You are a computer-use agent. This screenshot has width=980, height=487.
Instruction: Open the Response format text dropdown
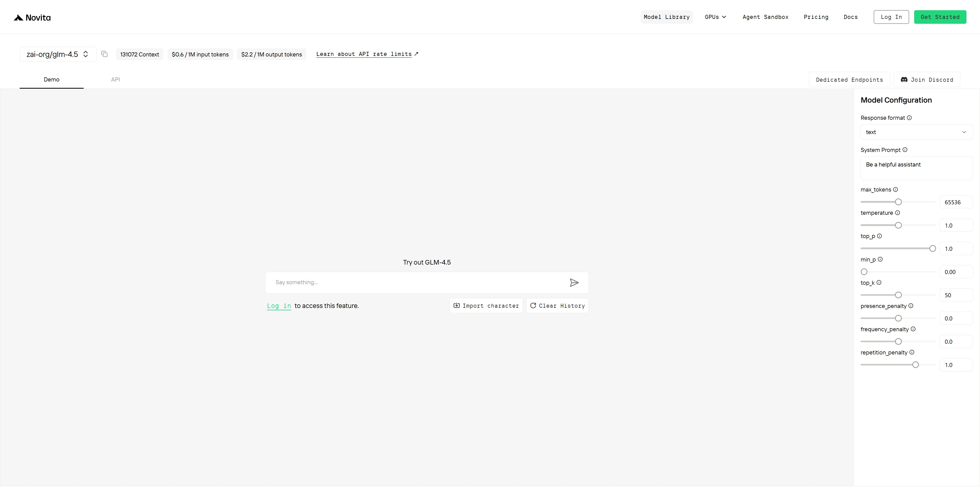point(916,132)
